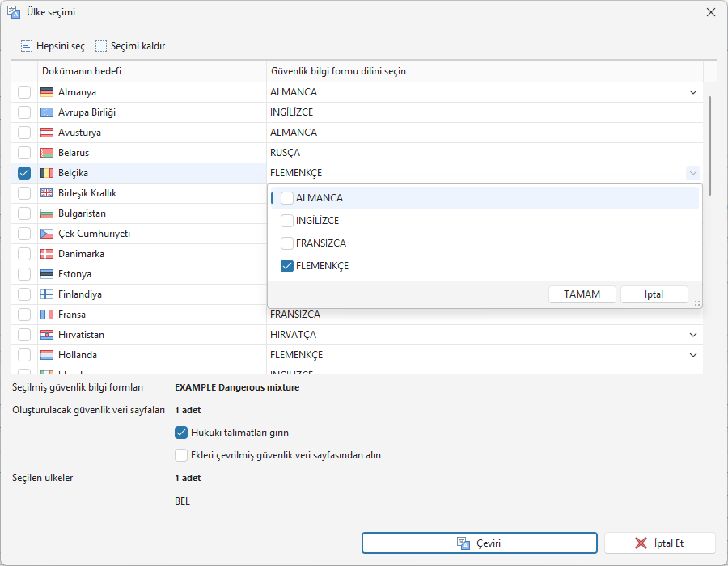Click the Dokümanın hedefi column header

[152, 71]
